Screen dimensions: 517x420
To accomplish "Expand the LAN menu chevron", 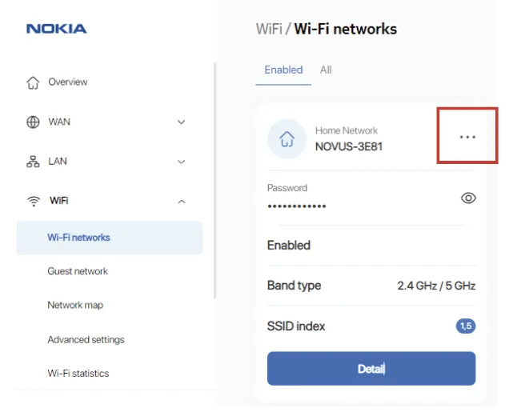I will click(181, 162).
